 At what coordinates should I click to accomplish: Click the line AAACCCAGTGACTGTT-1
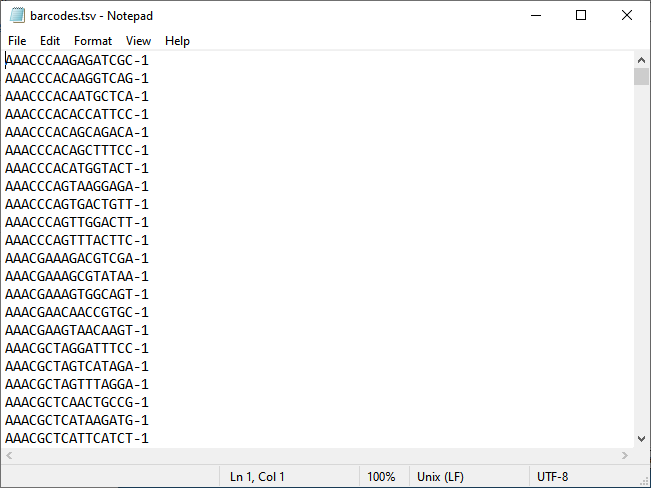click(x=77, y=204)
